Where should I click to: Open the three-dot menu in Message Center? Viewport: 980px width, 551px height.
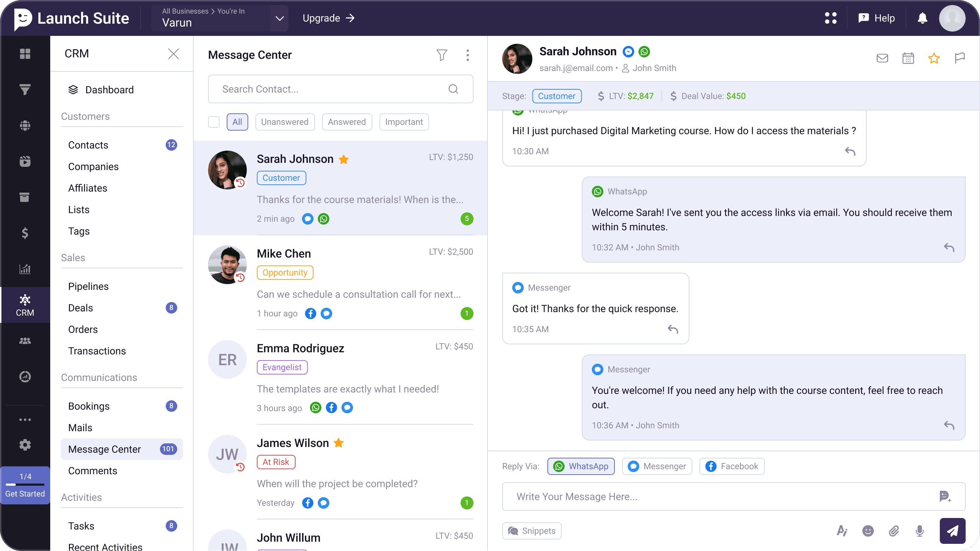pyautogui.click(x=467, y=55)
